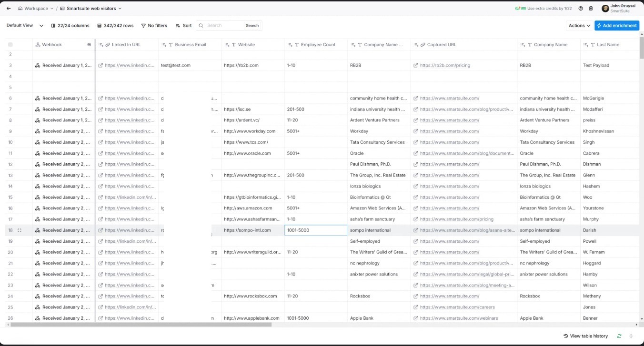Click the green auto-refresh icon
This screenshot has width=644, height=346.
tap(619, 336)
